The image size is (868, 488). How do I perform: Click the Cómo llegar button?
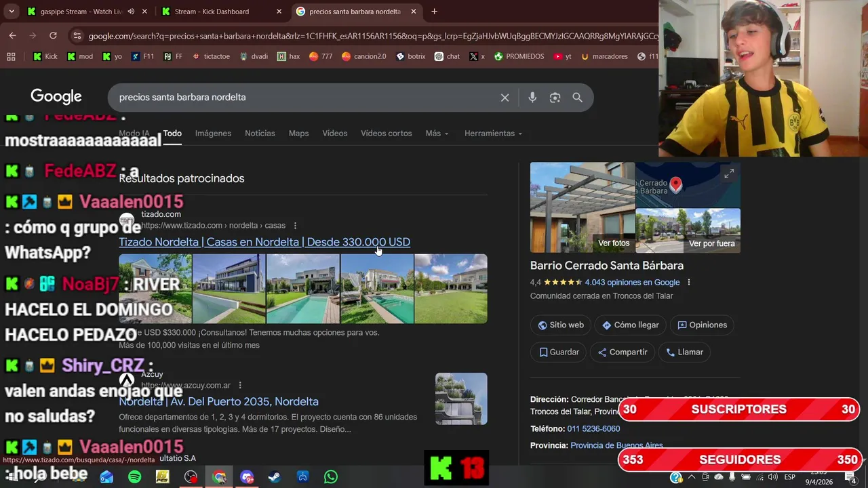(631, 325)
